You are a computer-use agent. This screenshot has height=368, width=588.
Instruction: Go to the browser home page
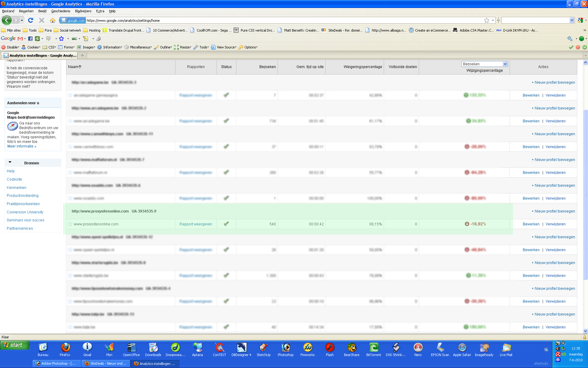(53, 20)
